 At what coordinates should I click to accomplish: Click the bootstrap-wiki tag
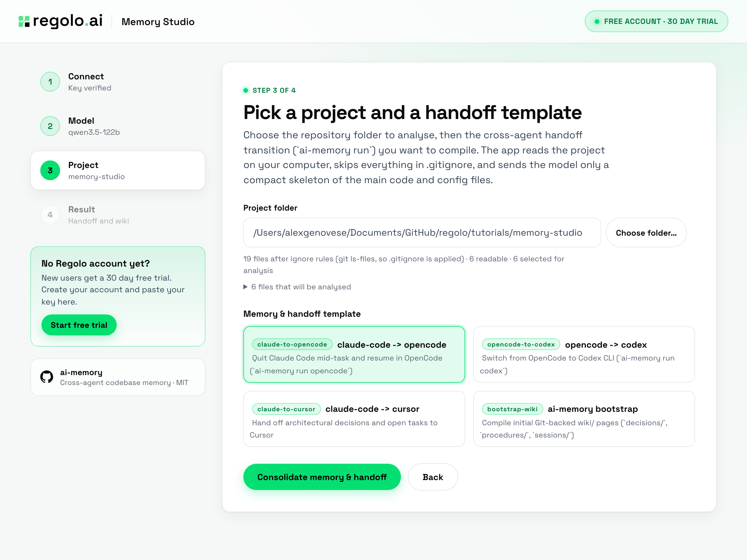click(x=512, y=409)
